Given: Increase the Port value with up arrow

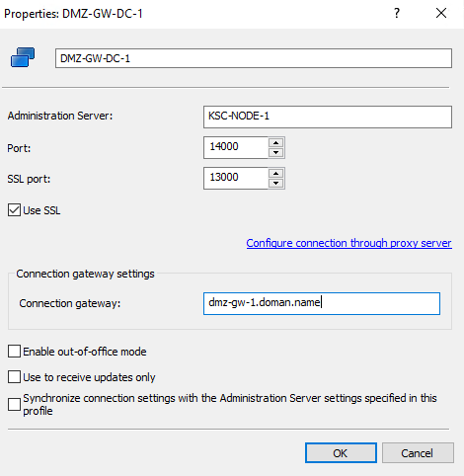Looking at the screenshot, I should coord(275,142).
